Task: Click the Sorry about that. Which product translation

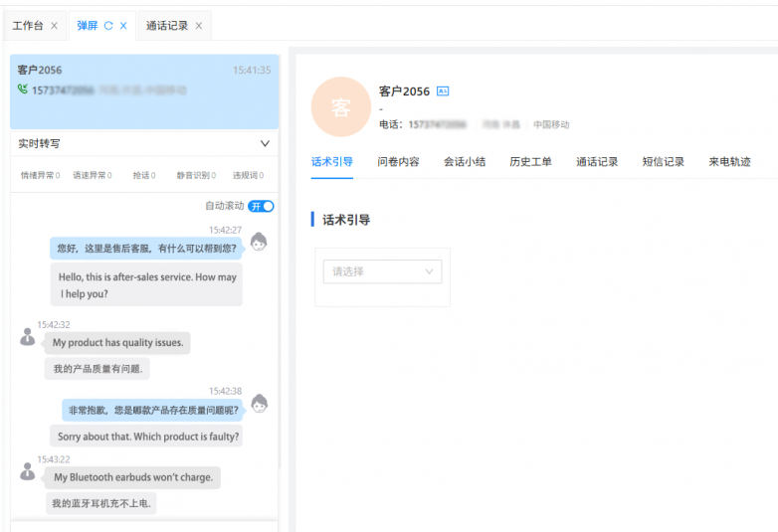Action: [146, 437]
